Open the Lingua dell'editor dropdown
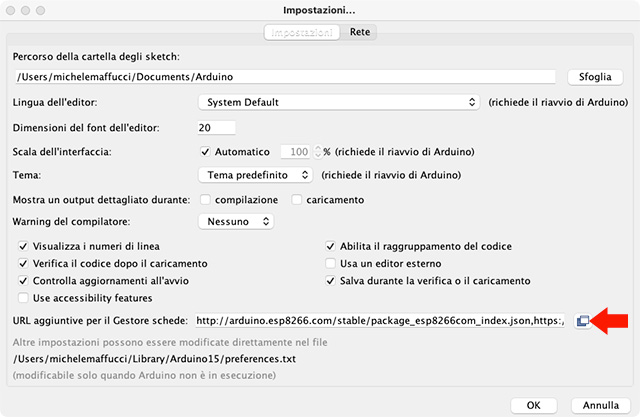Viewport: 640px width, 417px height. pyautogui.click(x=339, y=102)
